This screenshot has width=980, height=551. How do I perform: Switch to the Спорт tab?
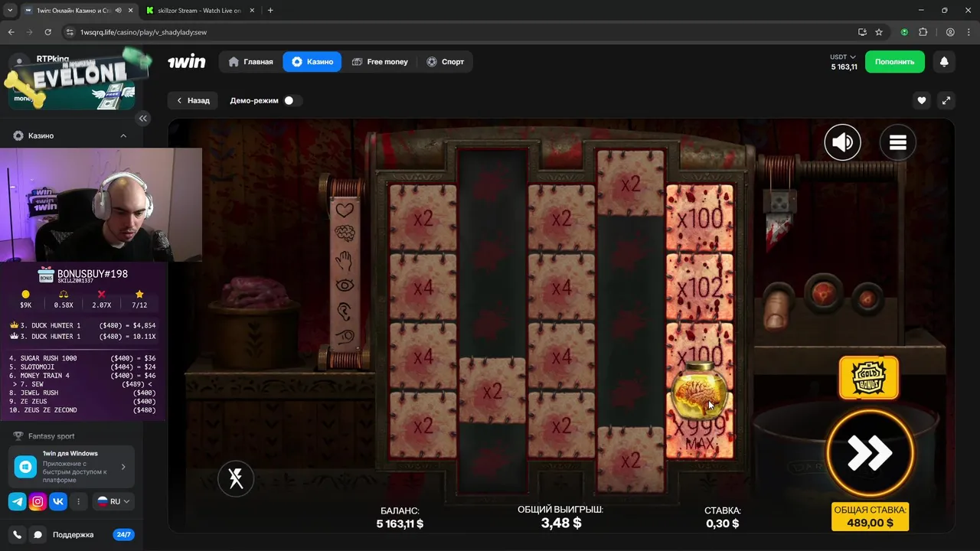click(x=445, y=61)
